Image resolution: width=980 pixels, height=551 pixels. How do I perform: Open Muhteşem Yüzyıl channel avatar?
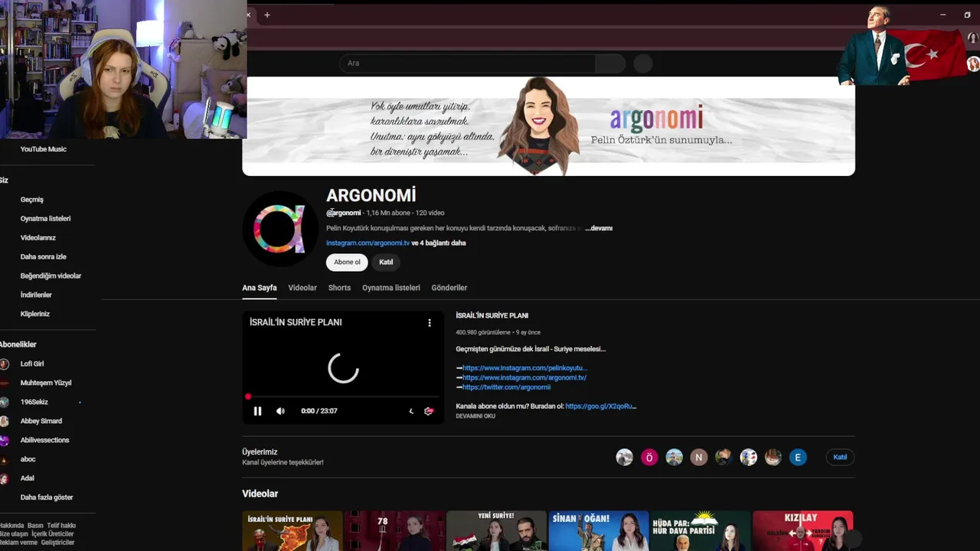click(5, 383)
